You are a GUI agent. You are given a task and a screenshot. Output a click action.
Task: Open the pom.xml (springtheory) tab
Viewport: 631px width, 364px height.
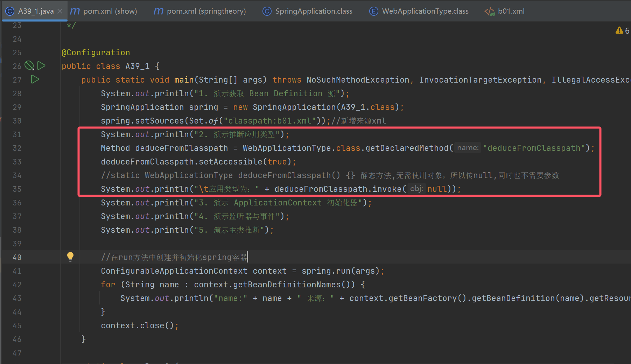(200, 11)
